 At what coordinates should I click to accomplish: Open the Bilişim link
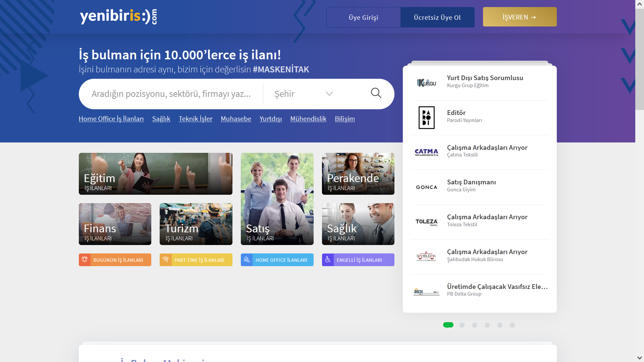point(345,119)
